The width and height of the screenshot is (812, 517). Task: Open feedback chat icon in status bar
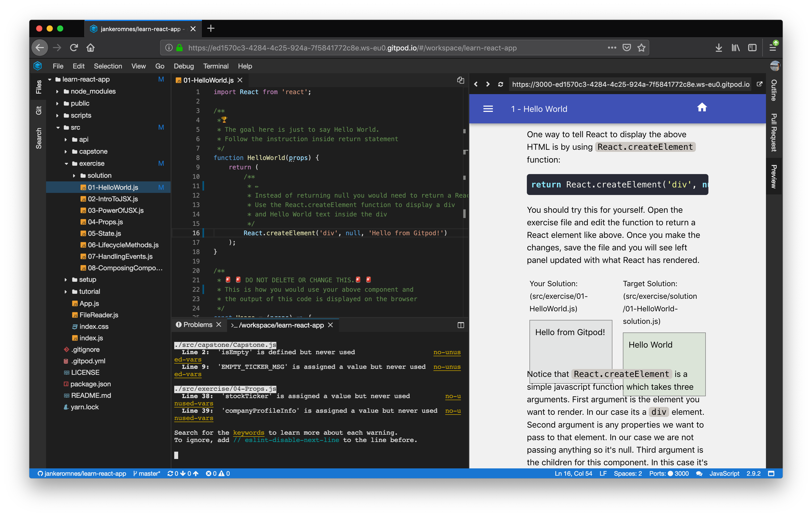point(699,474)
